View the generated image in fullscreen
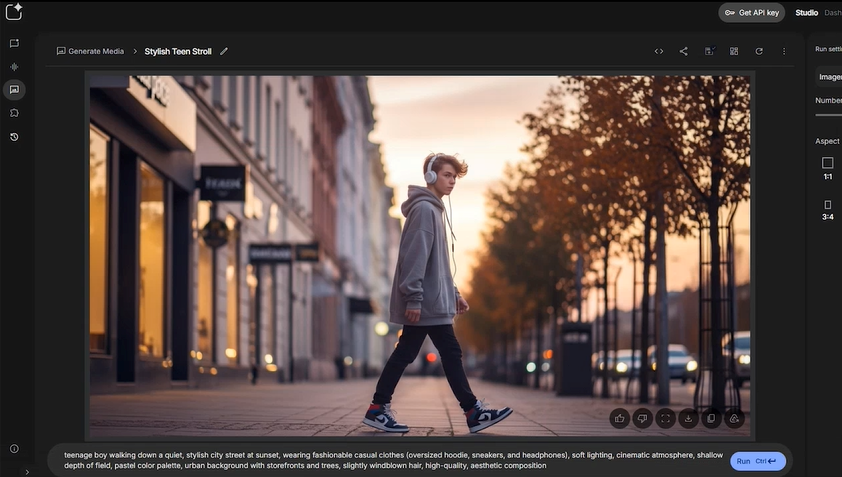 click(665, 418)
